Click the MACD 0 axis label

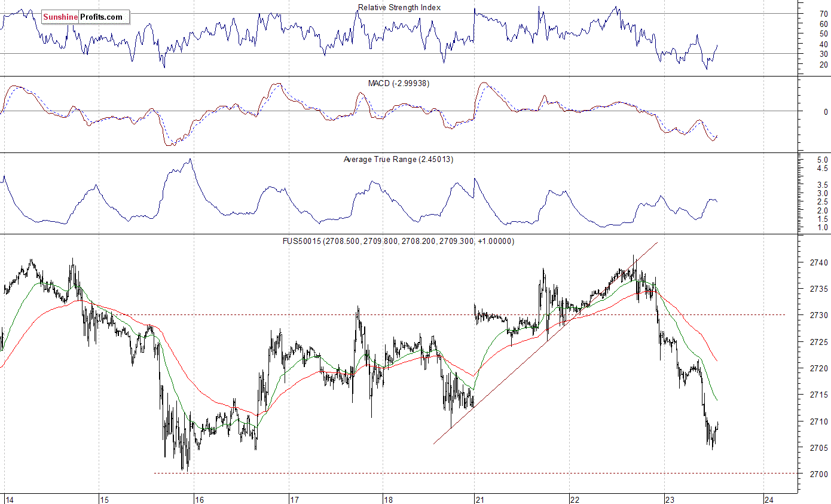point(826,112)
